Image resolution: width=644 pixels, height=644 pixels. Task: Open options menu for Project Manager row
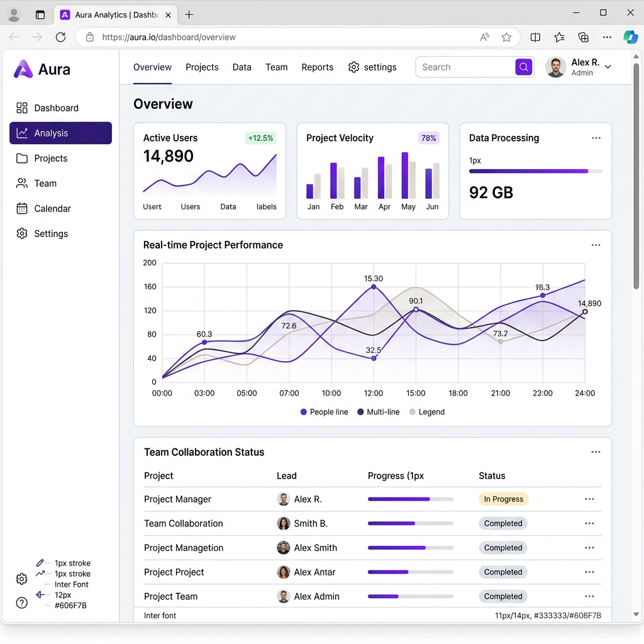[x=589, y=499]
